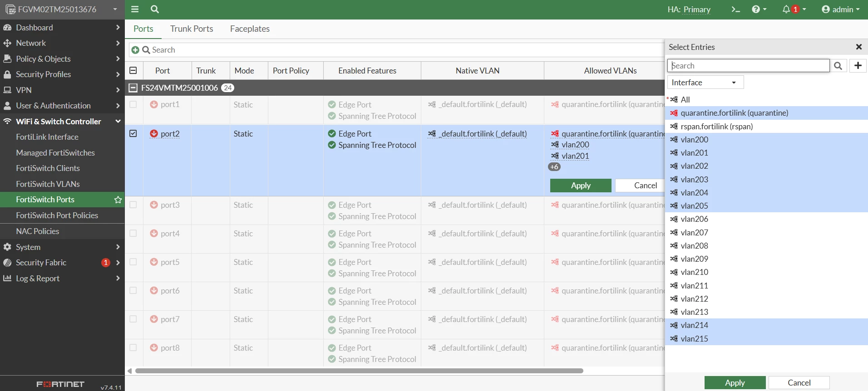Uncheck the port2 row checkbox

(x=133, y=133)
